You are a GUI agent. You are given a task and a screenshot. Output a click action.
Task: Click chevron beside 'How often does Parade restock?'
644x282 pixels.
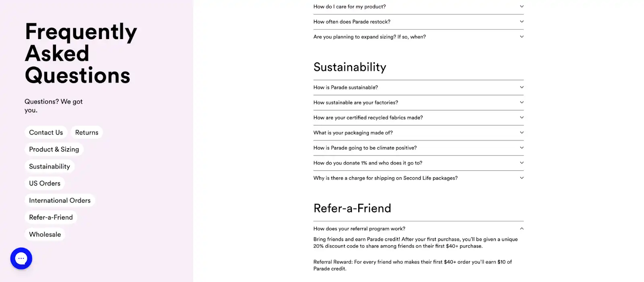tap(522, 22)
